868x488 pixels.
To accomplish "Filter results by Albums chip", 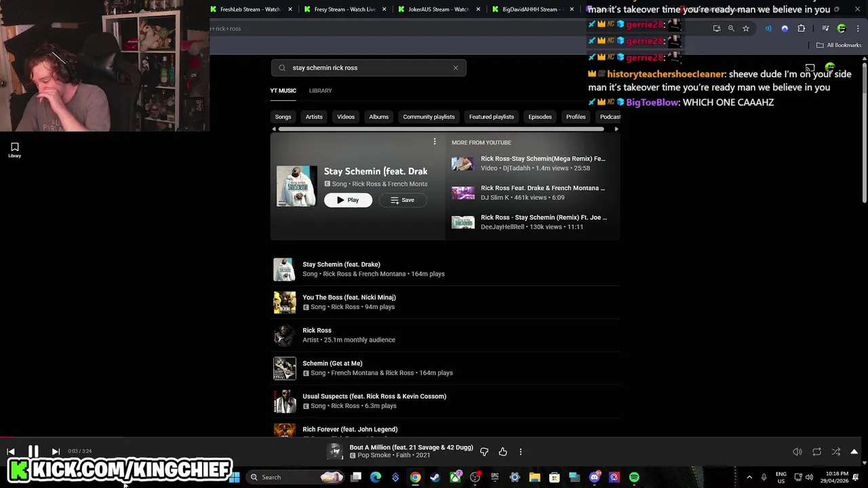I will point(379,117).
